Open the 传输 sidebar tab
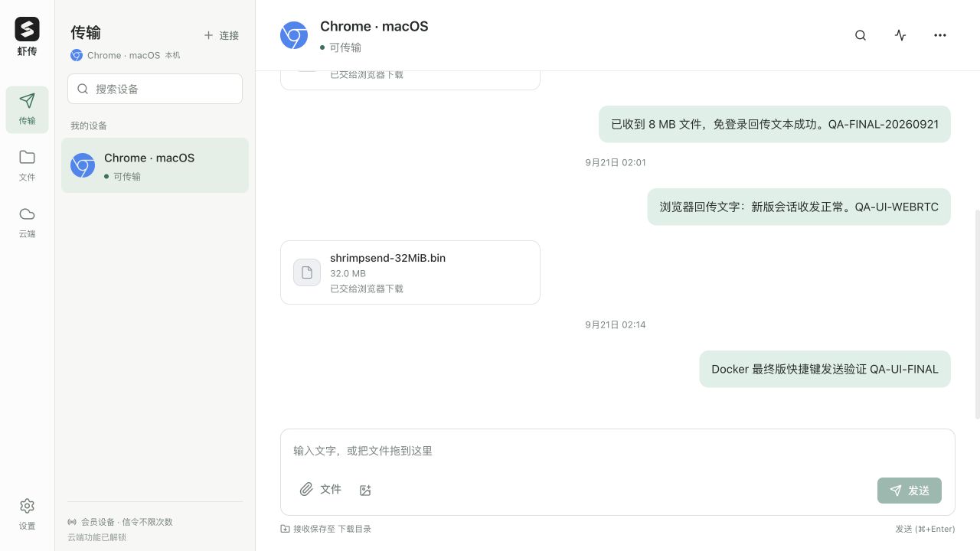The height and width of the screenshot is (551, 980). 27,110
